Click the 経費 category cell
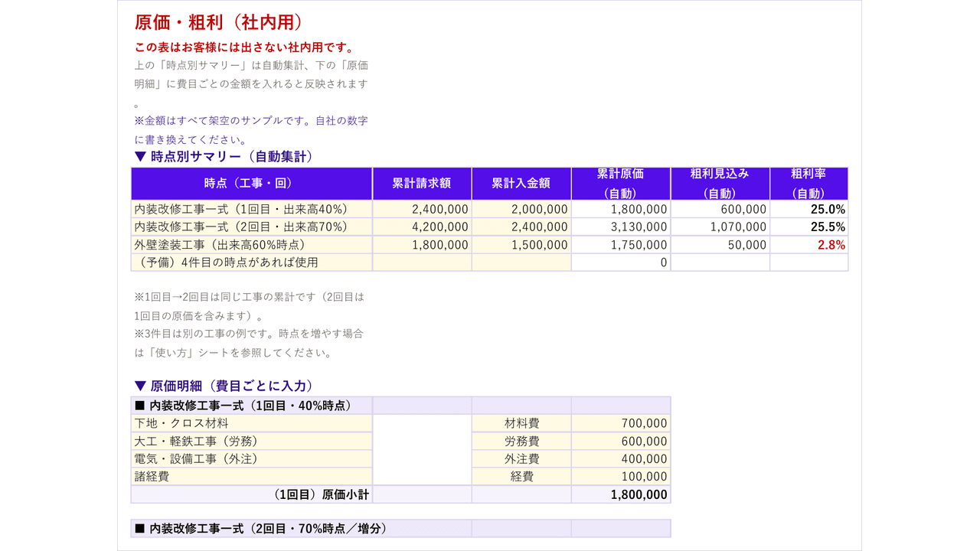The height and width of the screenshot is (551, 980). coord(521,477)
